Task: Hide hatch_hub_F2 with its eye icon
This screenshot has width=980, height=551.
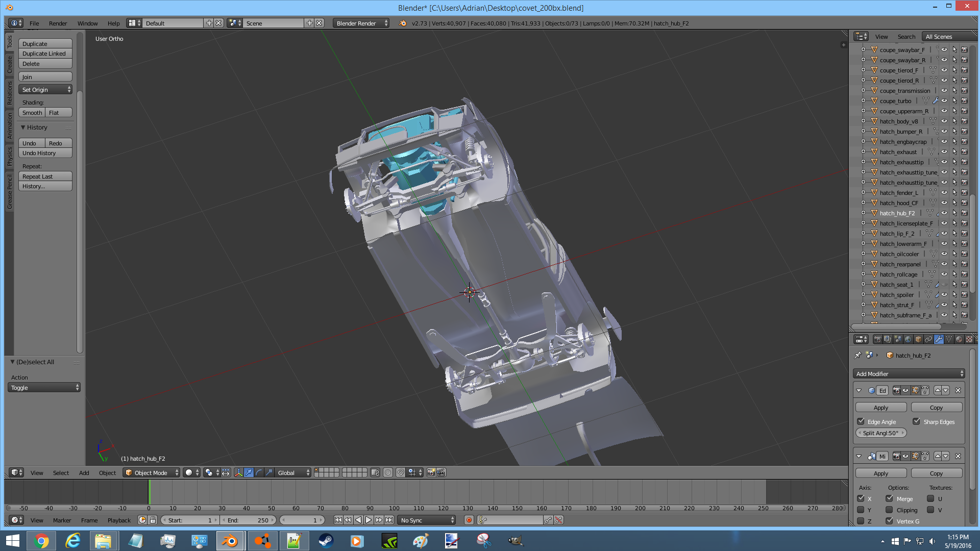Action: tap(944, 213)
